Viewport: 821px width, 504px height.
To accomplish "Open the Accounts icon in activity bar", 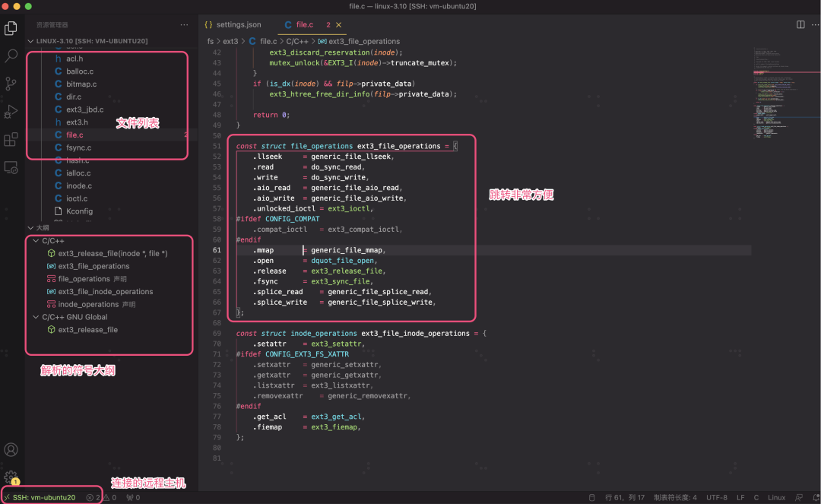I will pyautogui.click(x=11, y=450).
